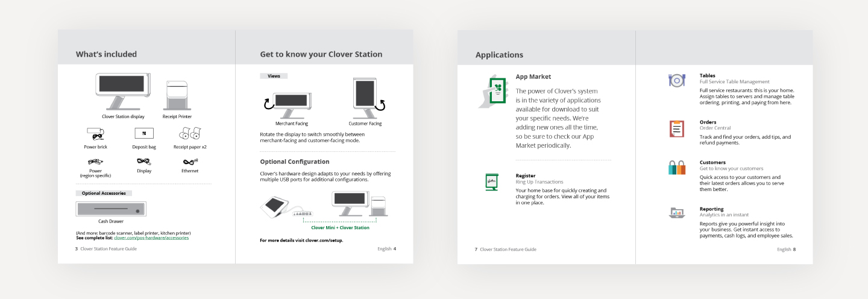
Task: Click the Optional Accessories section label
Action: pos(104,194)
